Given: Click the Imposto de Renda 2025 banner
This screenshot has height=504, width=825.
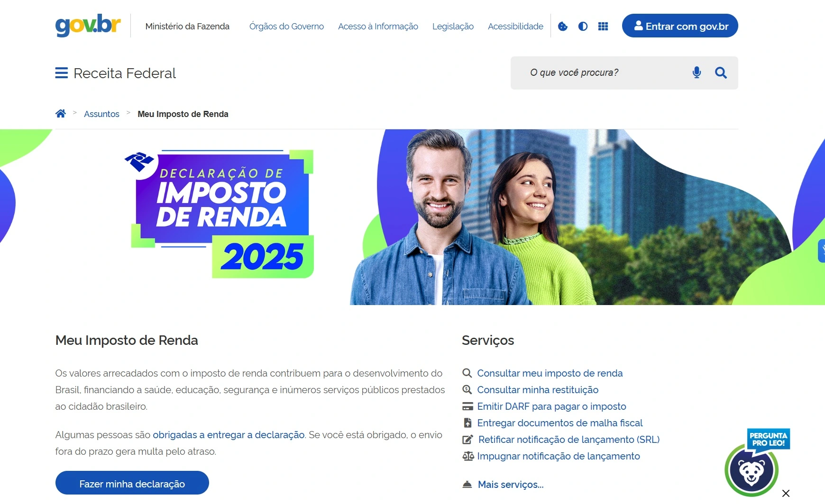Looking at the screenshot, I should (x=412, y=217).
